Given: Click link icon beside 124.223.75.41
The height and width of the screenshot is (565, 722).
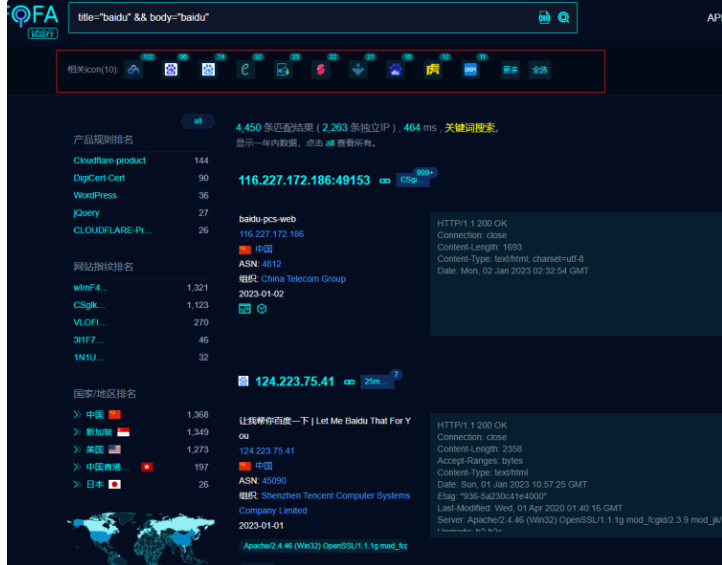Looking at the screenshot, I should pos(349,382).
